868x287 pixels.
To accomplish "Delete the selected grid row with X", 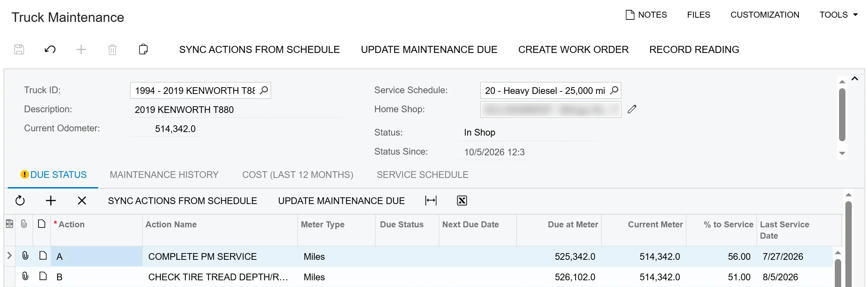I will coord(82,201).
